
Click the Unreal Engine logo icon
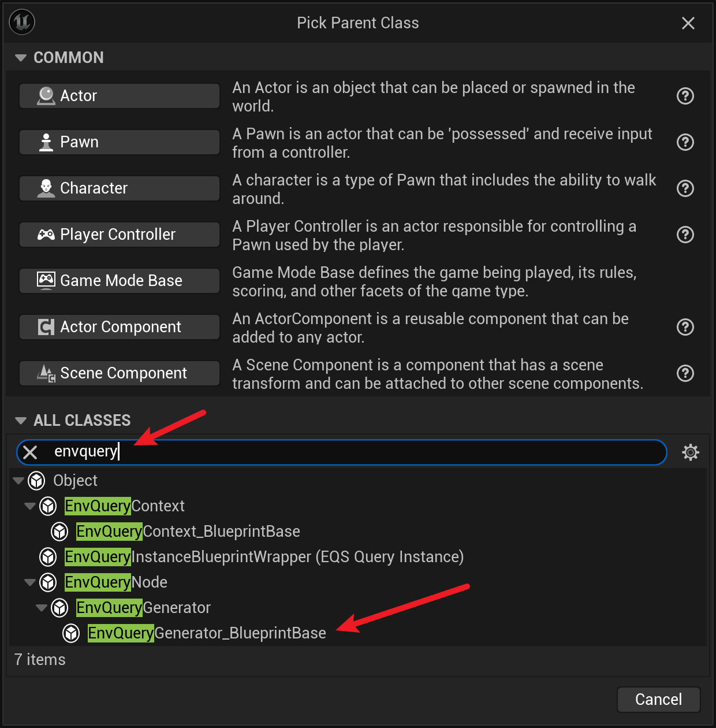coord(23,23)
